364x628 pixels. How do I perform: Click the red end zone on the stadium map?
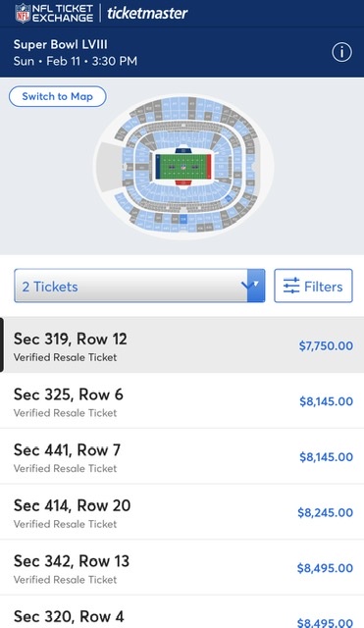coord(208,167)
